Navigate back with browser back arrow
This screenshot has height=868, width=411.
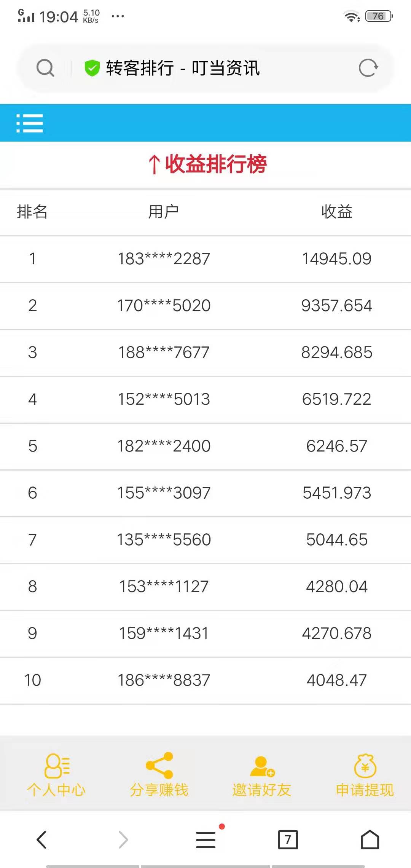point(41,839)
